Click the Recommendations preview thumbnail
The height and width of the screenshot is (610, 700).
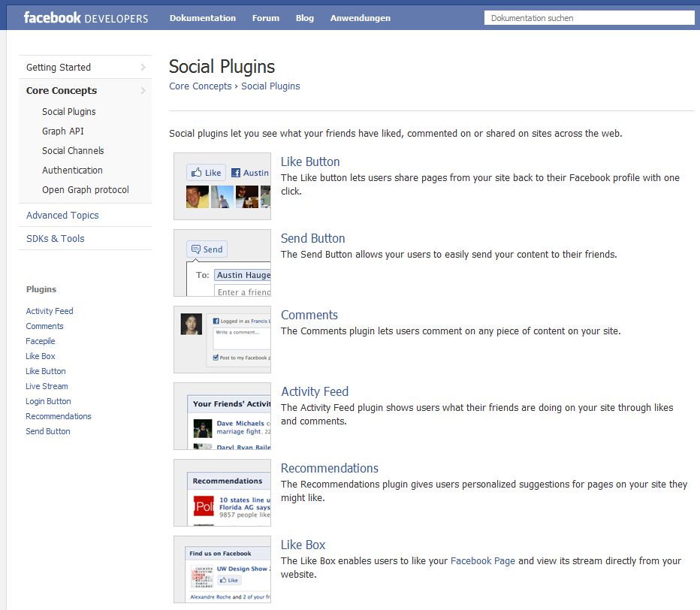pos(222,493)
